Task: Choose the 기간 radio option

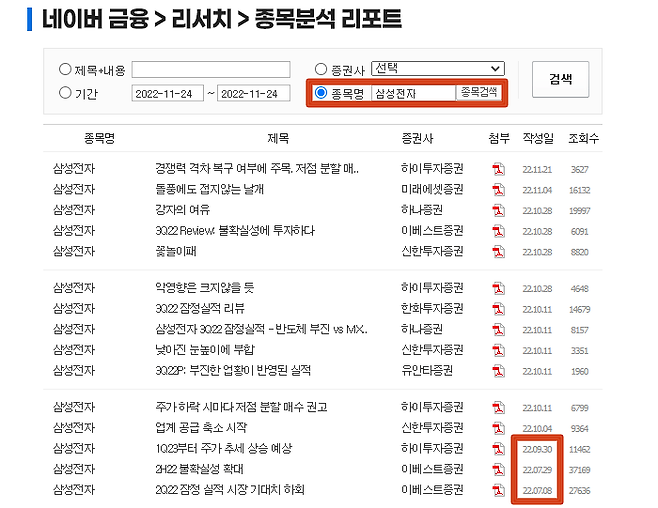Action: [66, 93]
